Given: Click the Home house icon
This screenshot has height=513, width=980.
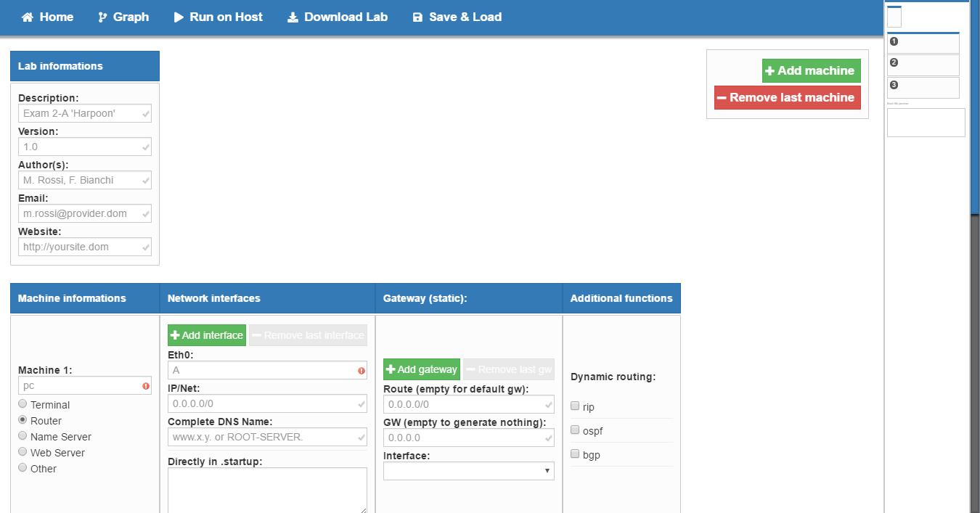Looking at the screenshot, I should coord(28,17).
